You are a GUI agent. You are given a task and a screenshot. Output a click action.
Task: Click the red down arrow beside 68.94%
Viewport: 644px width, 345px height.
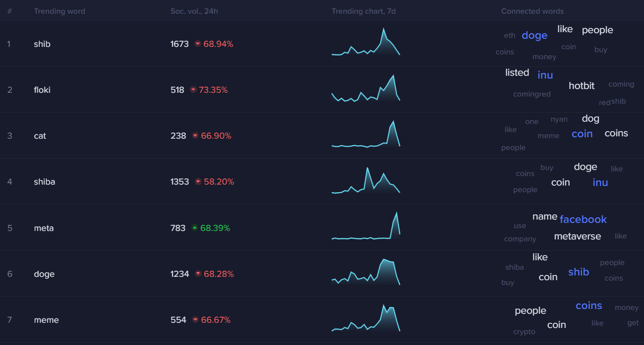[x=198, y=44]
